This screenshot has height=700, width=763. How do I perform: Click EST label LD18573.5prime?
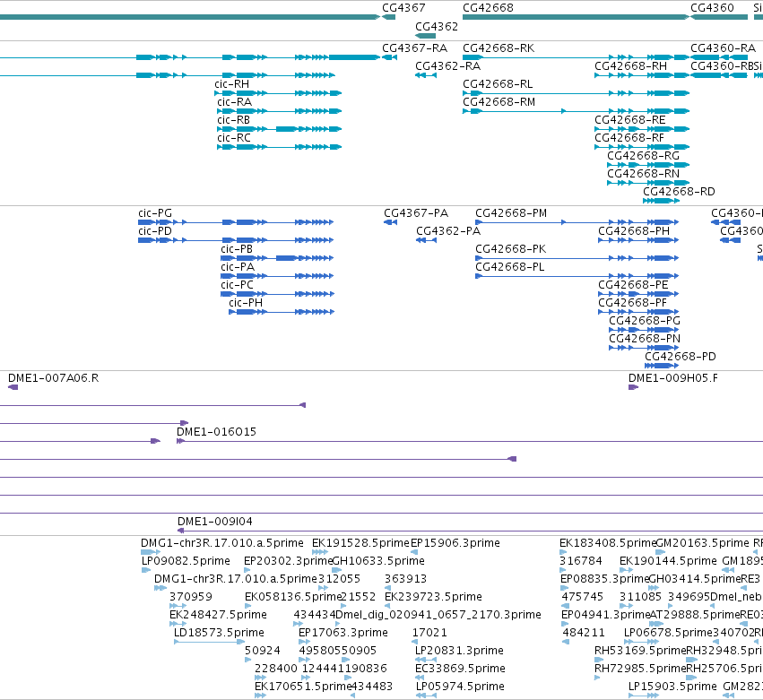click(x=219, y=633)
